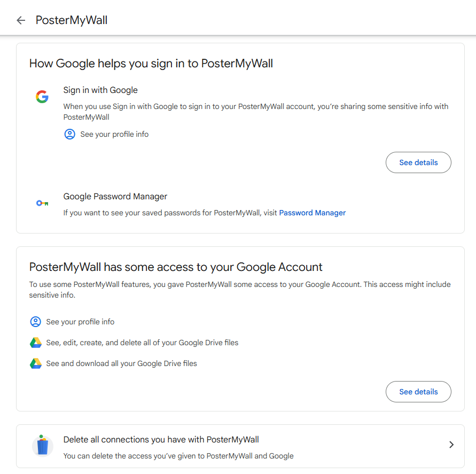476x474 pixels.
Task: Open See details for Google Account access
Action: point(418,392)
